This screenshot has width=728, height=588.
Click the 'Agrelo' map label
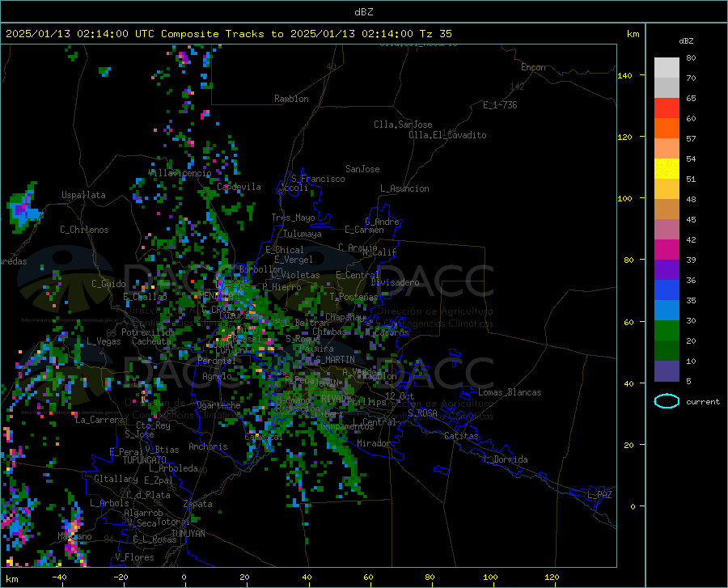217,376
